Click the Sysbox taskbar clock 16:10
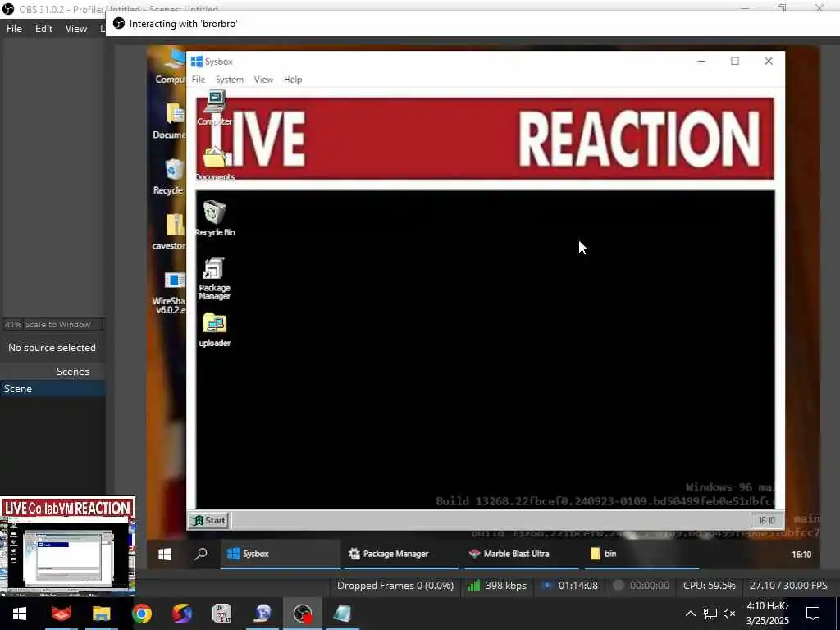840x630 pixels. (766, 520)
